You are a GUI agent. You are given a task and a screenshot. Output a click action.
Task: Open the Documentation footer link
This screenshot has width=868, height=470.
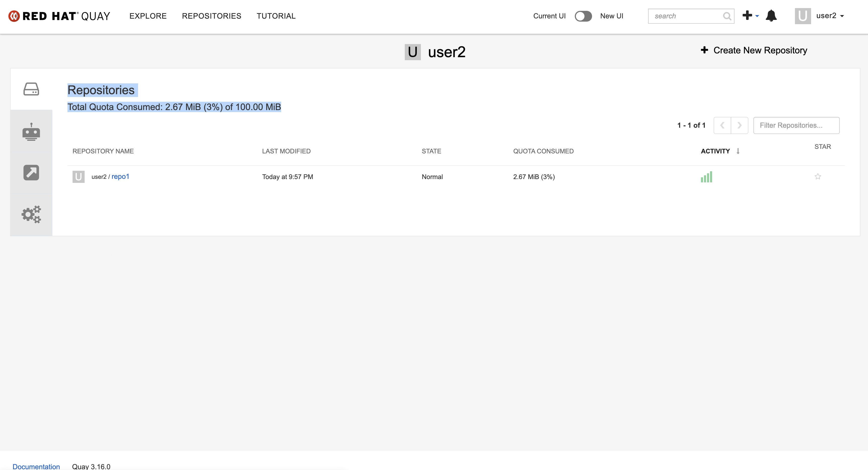click(36, 466)
